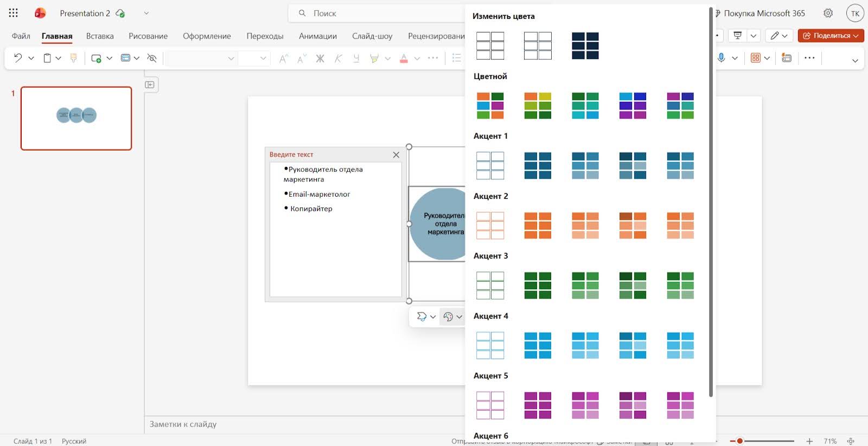
Task: Toggle the slide thumbnail pane collapse button
Action: pyautogui.click(x=150, y=85)
